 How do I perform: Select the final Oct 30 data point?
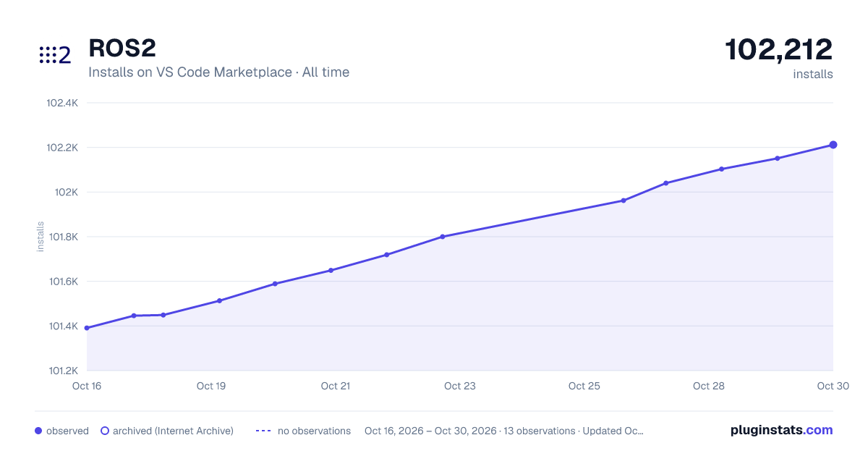pyautogui.click(x=833, y=145)
